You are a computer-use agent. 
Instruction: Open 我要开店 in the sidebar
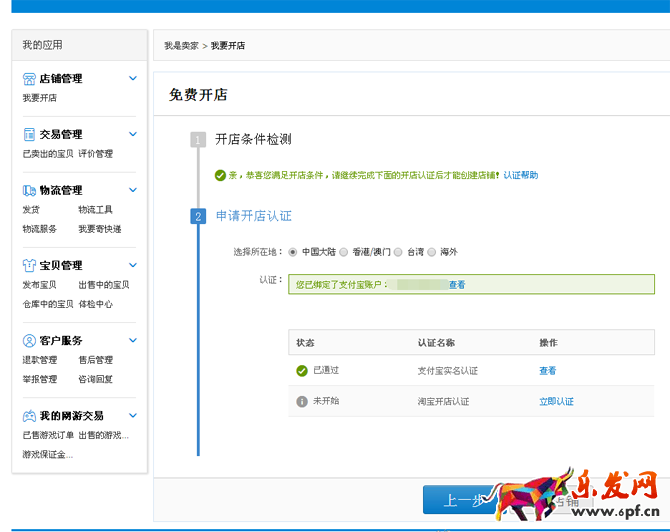pos(40,98)
